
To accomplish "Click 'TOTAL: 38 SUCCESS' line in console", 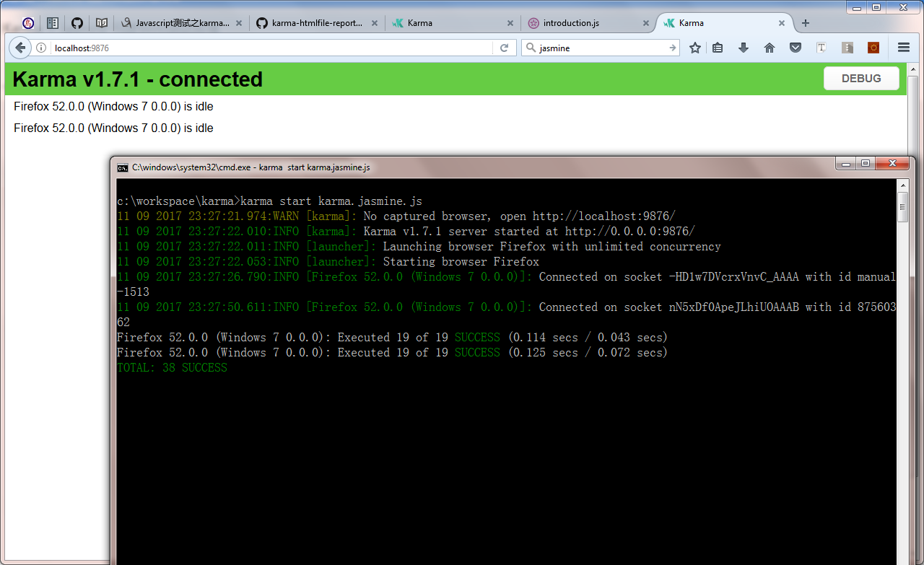I will pyautogui.click(x=172, y=368).
